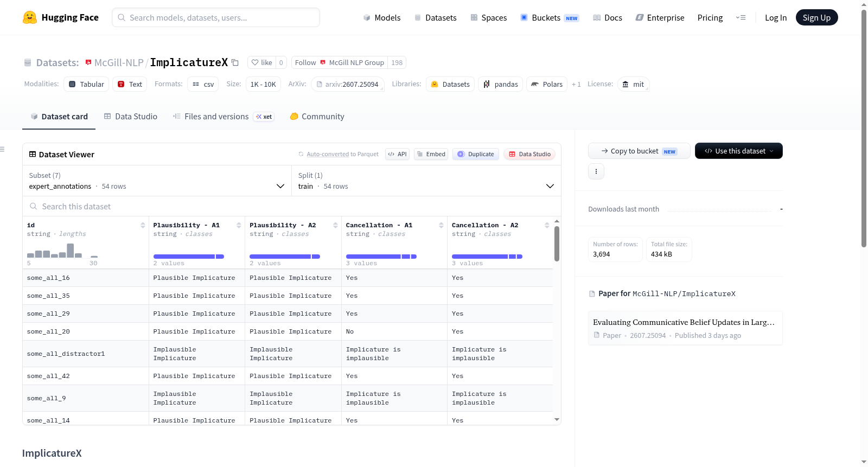Click the like count 0

point(281,62)
